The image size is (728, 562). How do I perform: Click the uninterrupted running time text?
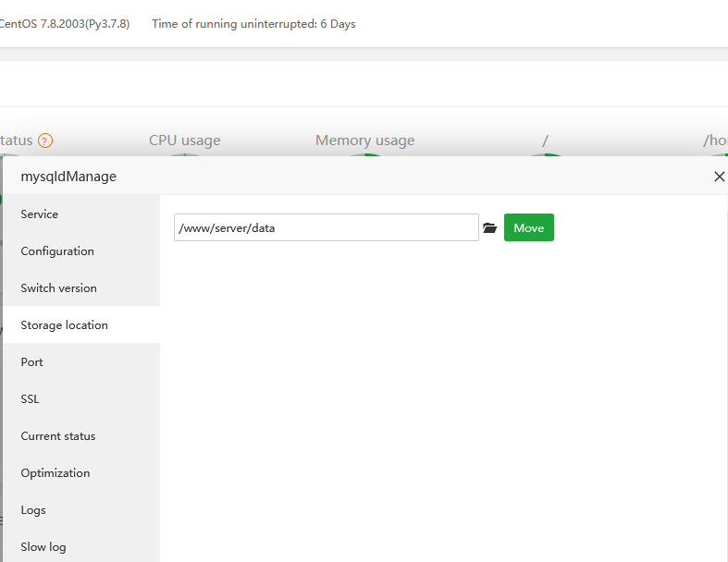point(253,24)
